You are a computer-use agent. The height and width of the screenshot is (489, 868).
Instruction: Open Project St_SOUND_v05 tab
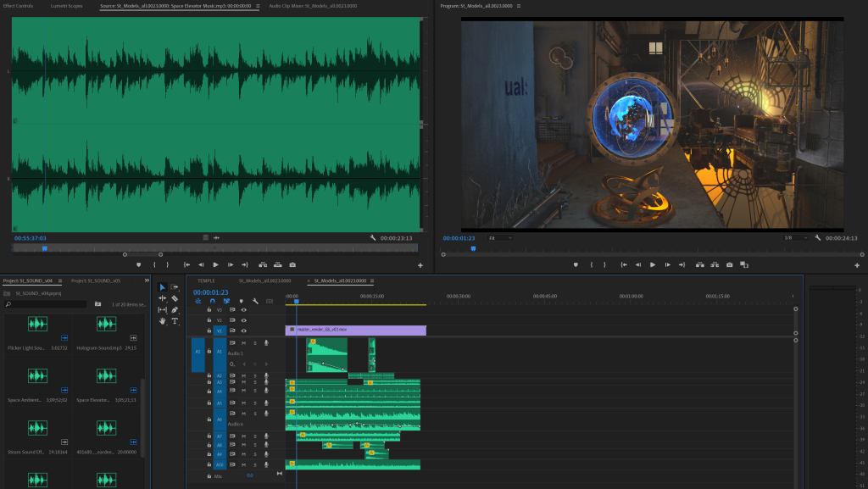pos(96,281)
